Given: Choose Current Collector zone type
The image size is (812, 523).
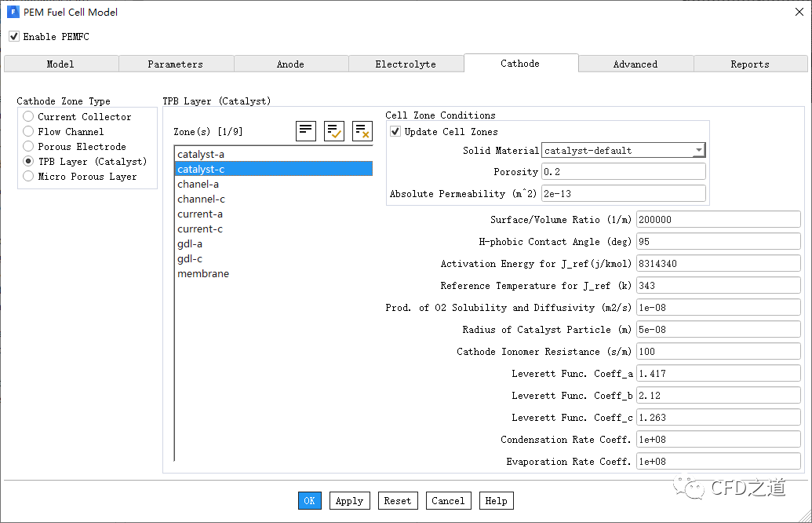Looking at the screenshot, I should 28,117.
